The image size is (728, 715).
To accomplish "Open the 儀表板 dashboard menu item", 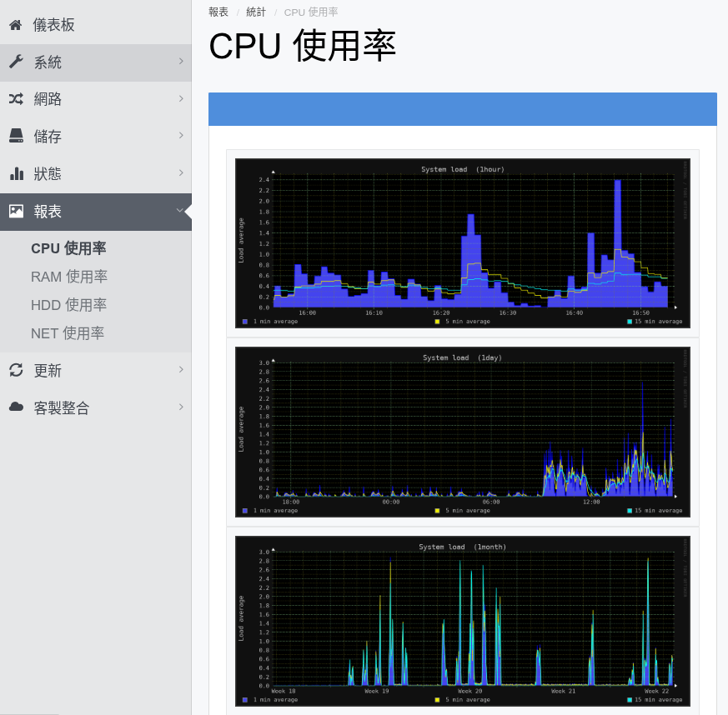I will pyautogui.click(x=96, y=25).
